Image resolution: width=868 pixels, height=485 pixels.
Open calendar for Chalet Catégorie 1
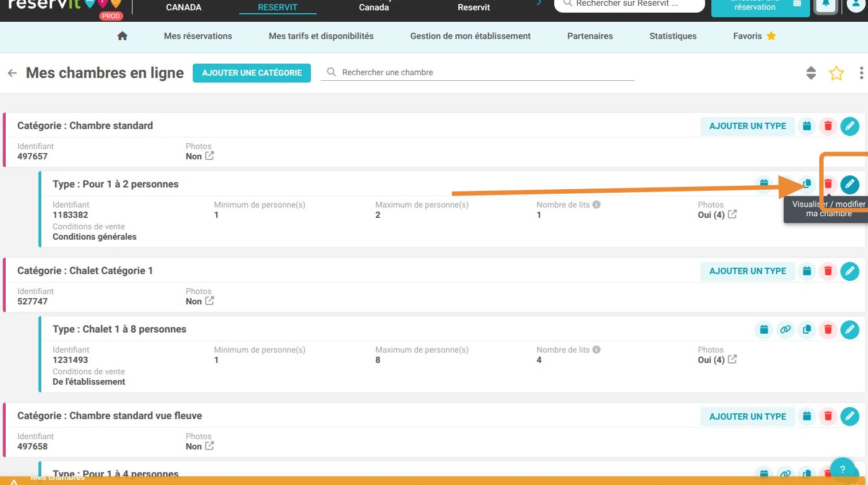coord(807,271)
